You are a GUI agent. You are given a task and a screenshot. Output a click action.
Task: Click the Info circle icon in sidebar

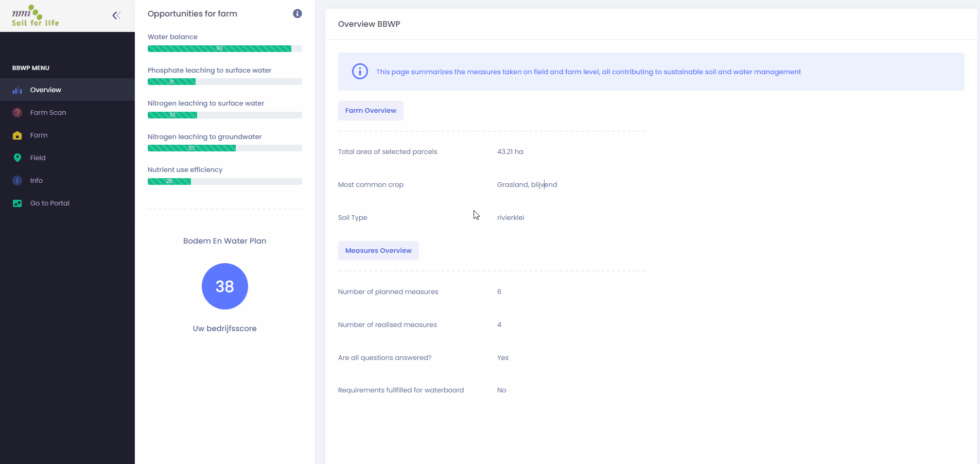[17, 181]
